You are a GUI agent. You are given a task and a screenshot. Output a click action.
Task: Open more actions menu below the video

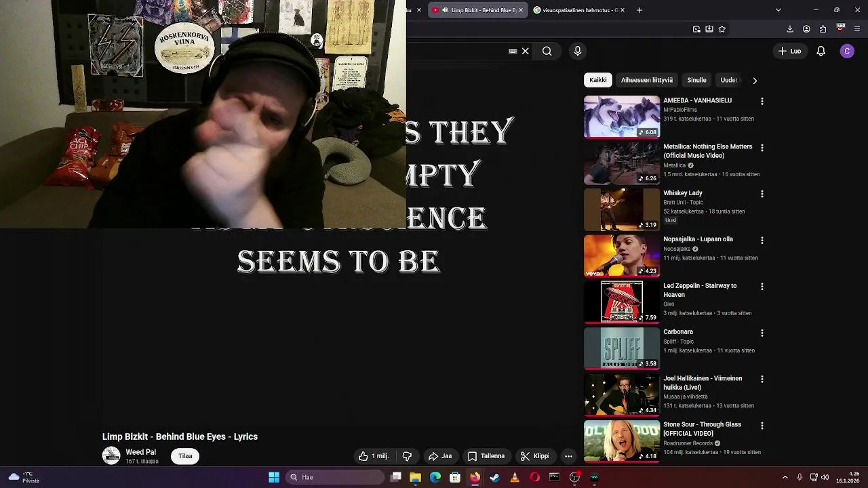(x=569, y=456)
